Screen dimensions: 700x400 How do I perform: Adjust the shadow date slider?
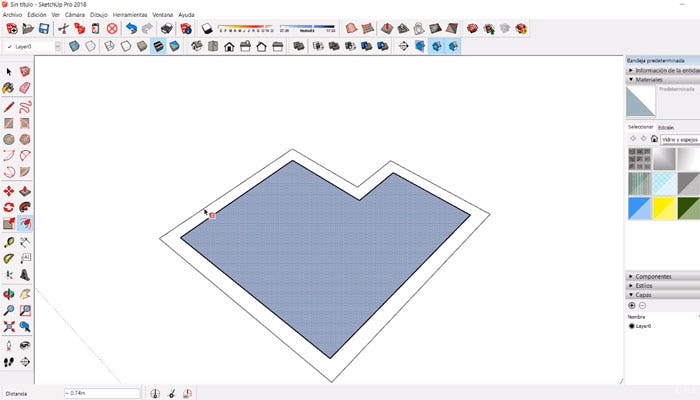[x=246, y=29]
